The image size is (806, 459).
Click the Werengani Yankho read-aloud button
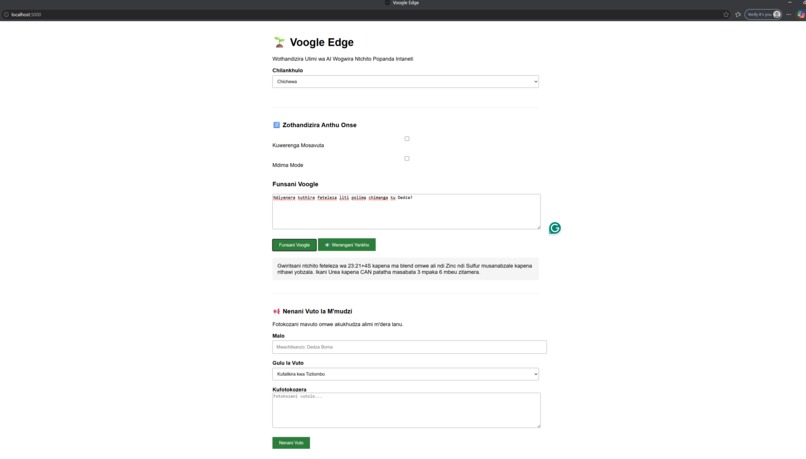(346, 245)
